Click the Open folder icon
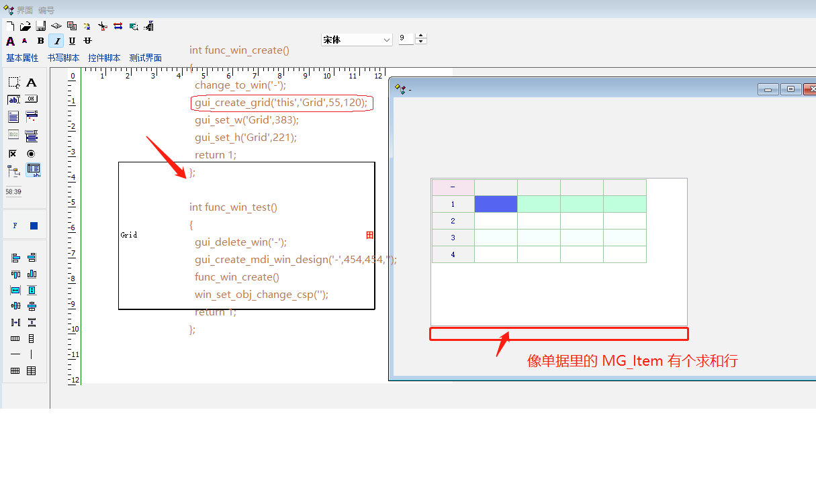 [x=26, y=26]
